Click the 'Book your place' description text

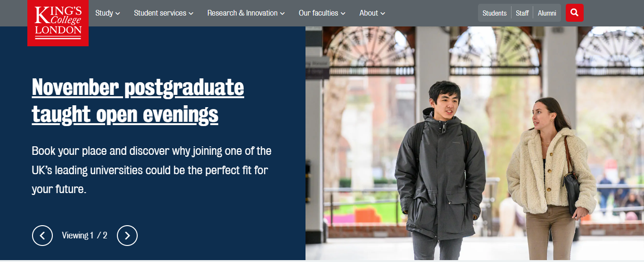click(x=151, y=170)
